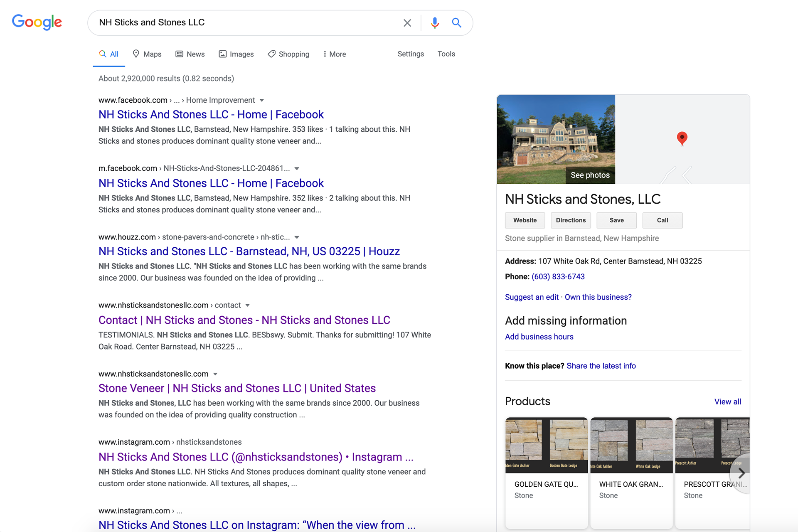The height and width of the screenshot is (532, 798).
Task: Open the More search options menu
Action: (335, 54)
